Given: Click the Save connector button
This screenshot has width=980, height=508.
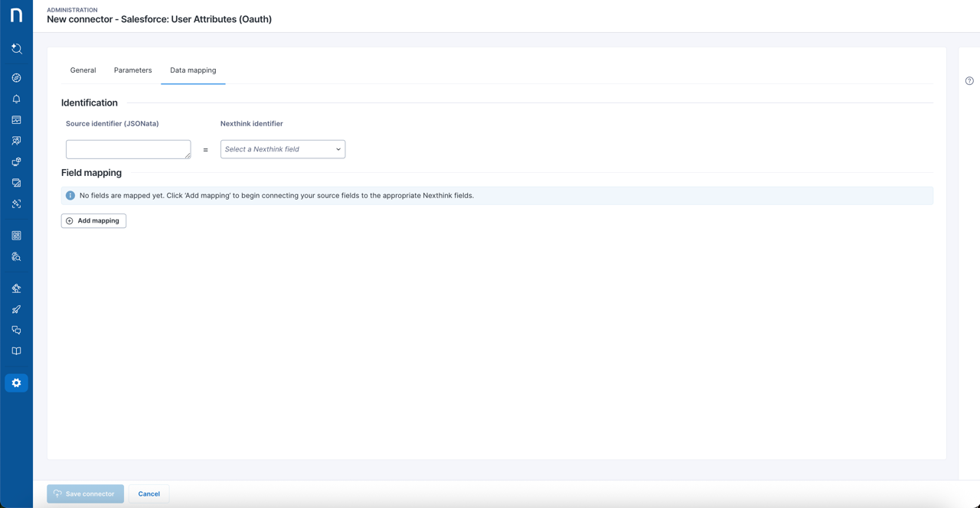Looking at the screenshot, I should pos(85,493).
